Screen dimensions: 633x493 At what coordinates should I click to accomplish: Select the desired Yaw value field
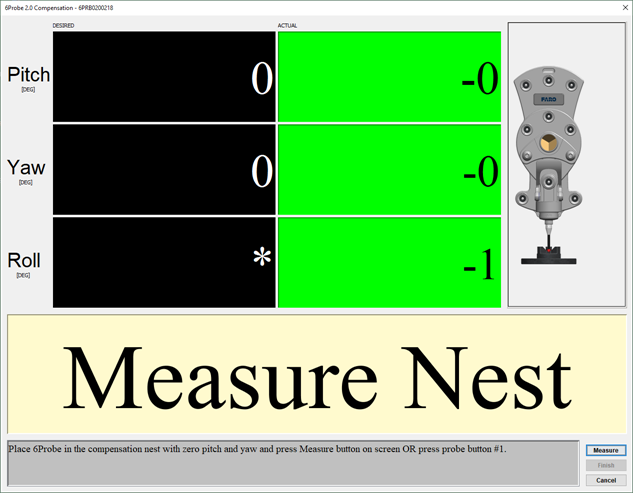pos(164,170)
